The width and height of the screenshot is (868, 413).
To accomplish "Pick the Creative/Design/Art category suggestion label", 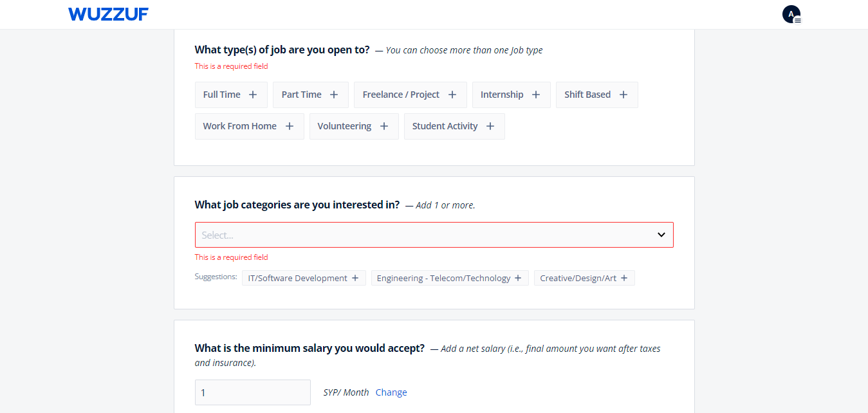I will 578,278.
